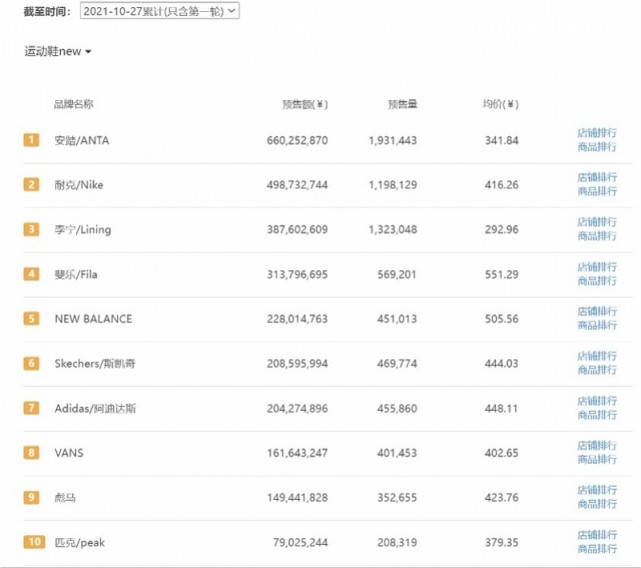Expand the 运动鞋new category dropdown
This screenshot has width=641, height=568.
click(x=58, y=52)
